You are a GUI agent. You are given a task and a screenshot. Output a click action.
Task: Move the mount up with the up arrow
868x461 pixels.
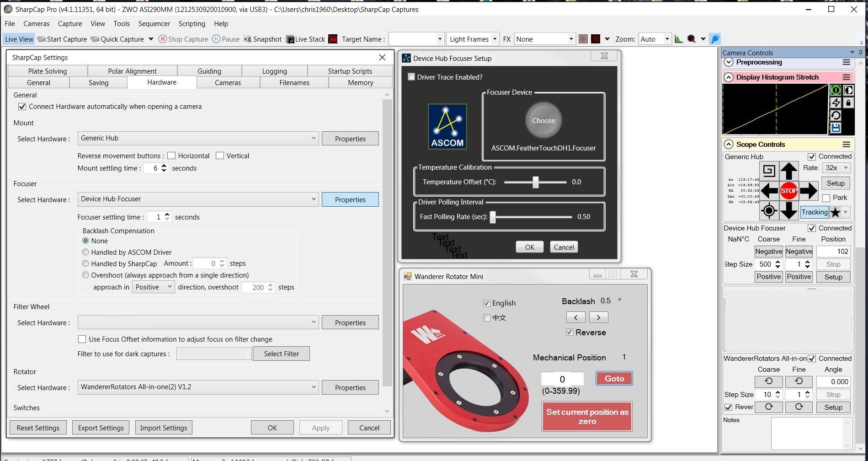tap(789, 171)
